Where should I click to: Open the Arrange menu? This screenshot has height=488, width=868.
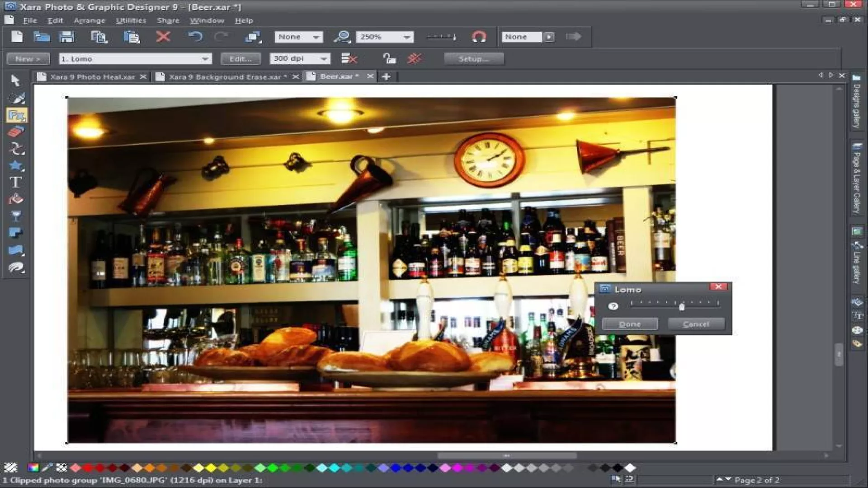point(90,20)
